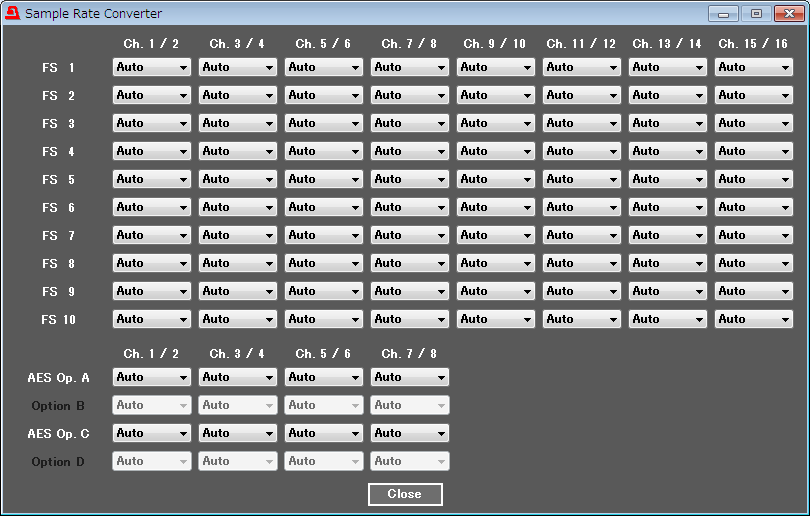
Task: Expand AES Op. A Ch. 7 / 8 dropdown
Action: (409, 377)
